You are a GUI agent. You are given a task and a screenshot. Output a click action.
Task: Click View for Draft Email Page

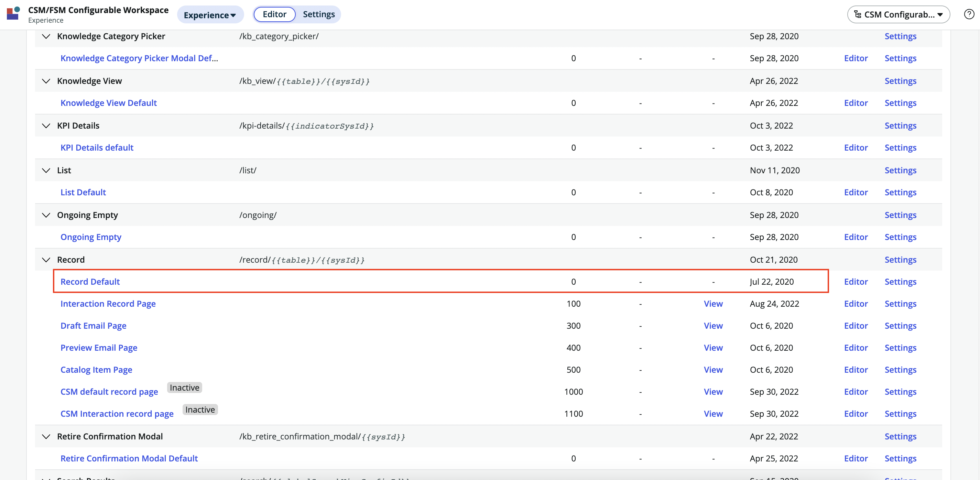point(713,326)
